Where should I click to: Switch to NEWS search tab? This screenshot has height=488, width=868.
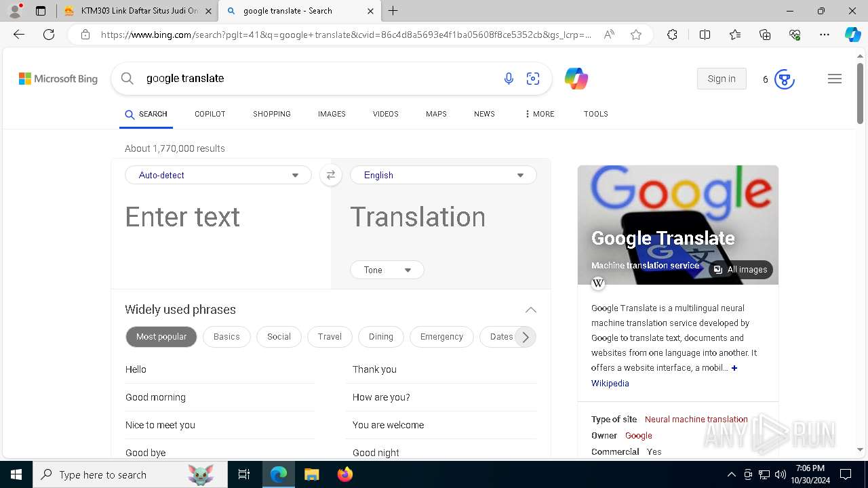[484, 114]
